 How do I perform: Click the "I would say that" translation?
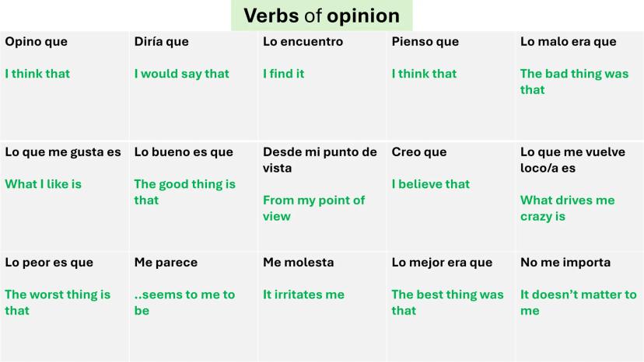(181, 74)
